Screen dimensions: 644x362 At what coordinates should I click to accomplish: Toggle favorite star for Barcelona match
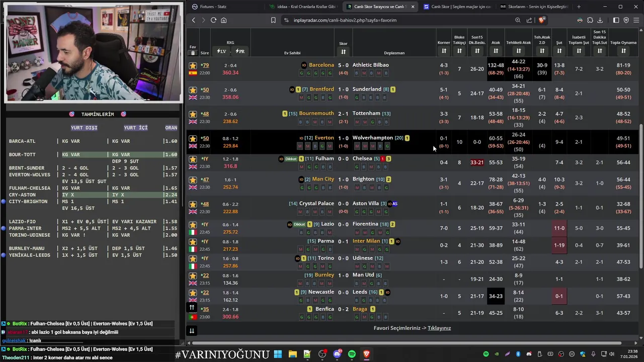(x=193, y=65)
